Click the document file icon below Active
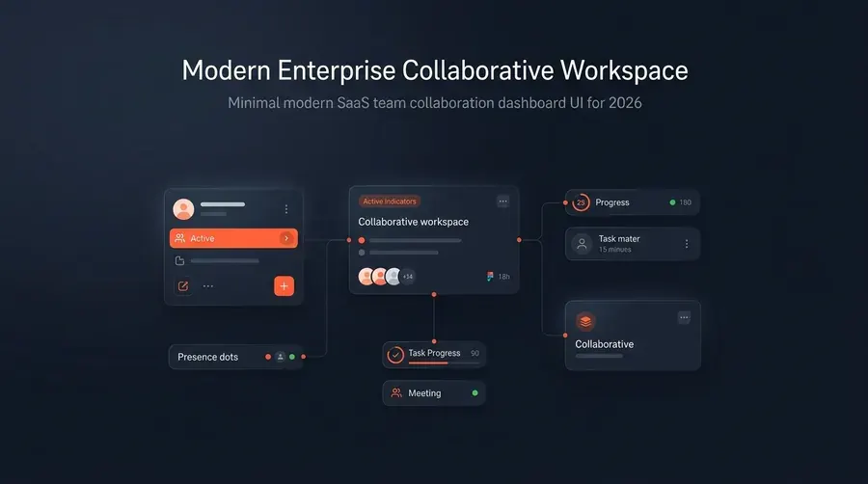Viewport: 868px width, 484px height. [x=180, y=260]
